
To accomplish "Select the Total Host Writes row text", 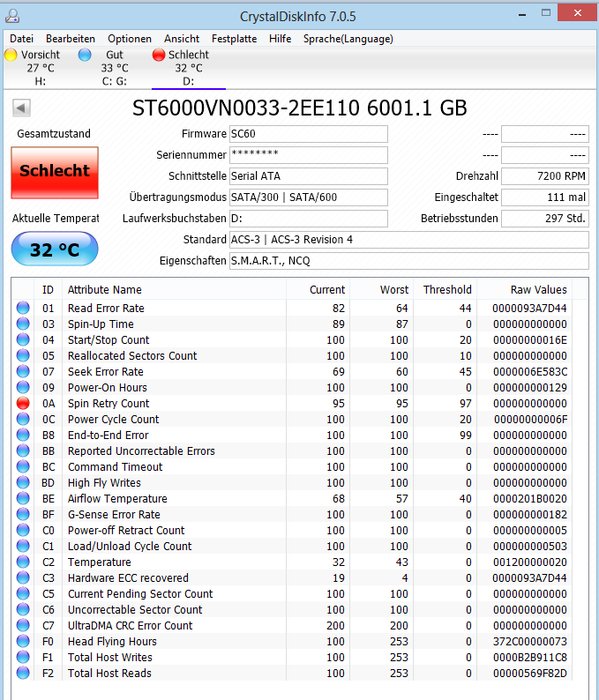I will click(110, 657).
